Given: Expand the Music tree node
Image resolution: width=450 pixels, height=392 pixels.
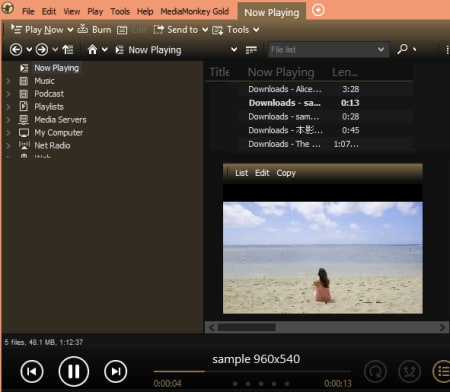Looking at the screenshot, I should point(8,81).
